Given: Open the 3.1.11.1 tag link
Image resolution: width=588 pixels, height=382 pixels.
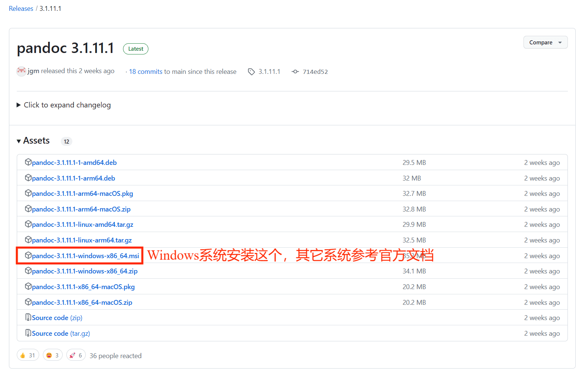Looking at the screenshot, I should coord(269,72).
